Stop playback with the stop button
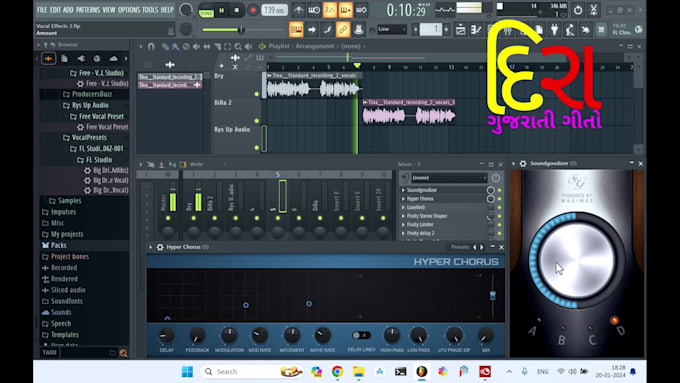Image resolution: width=680 pixels, height=383 pixels. (237, 10)
